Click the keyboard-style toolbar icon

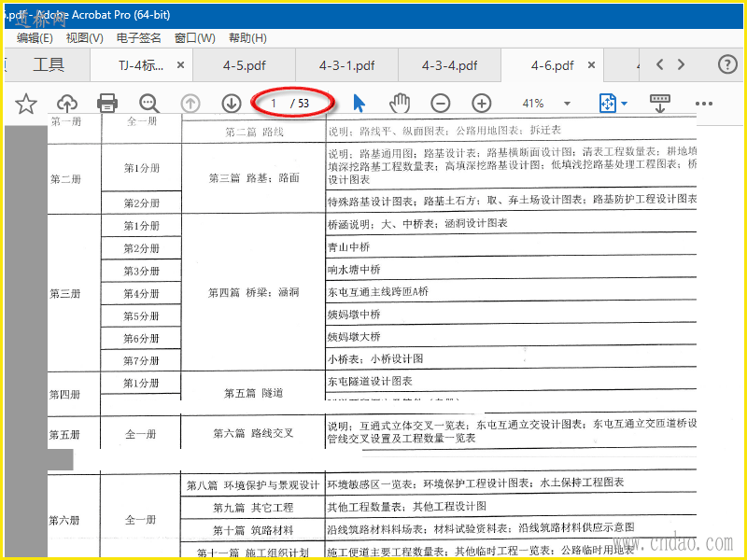(x=660, y=103)
